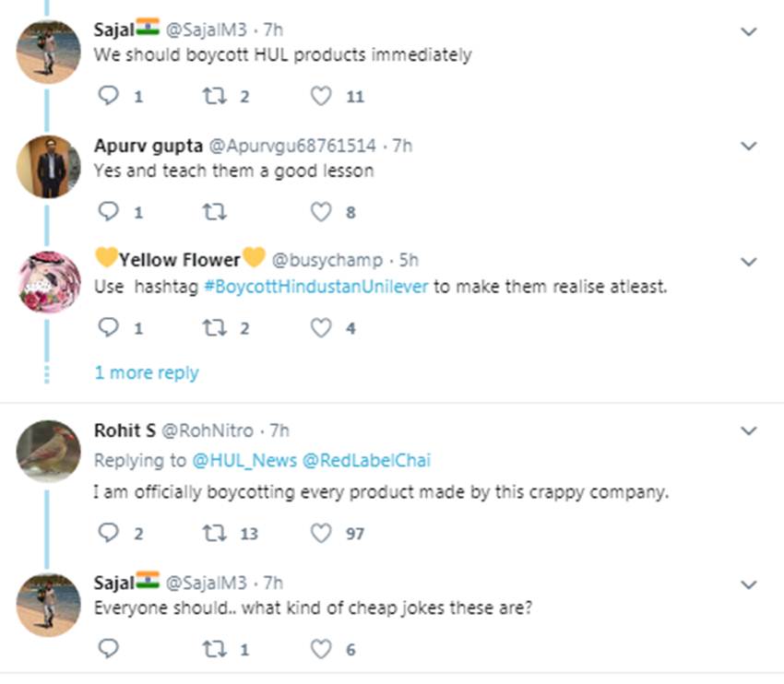Screen dimensions: 784x684
Task: Open chevron menu on Yellow Flower's tweet
Action: (x=749, y=262)
